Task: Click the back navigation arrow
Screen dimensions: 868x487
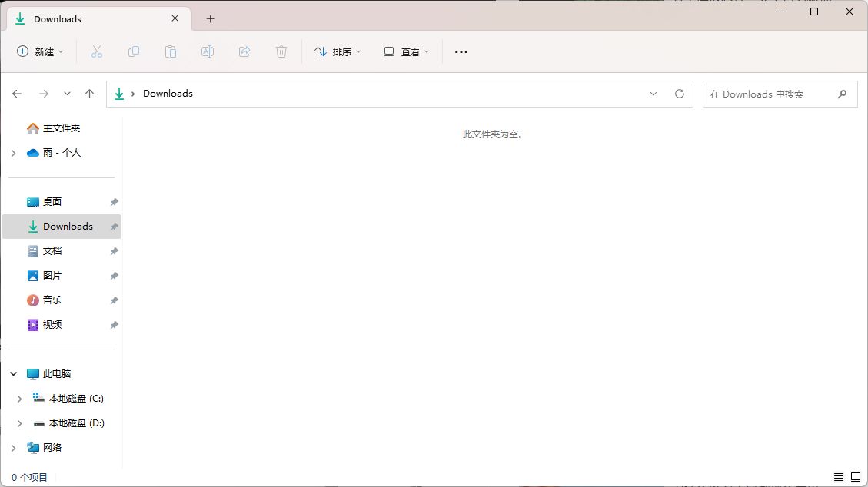Action: [17, 93]
